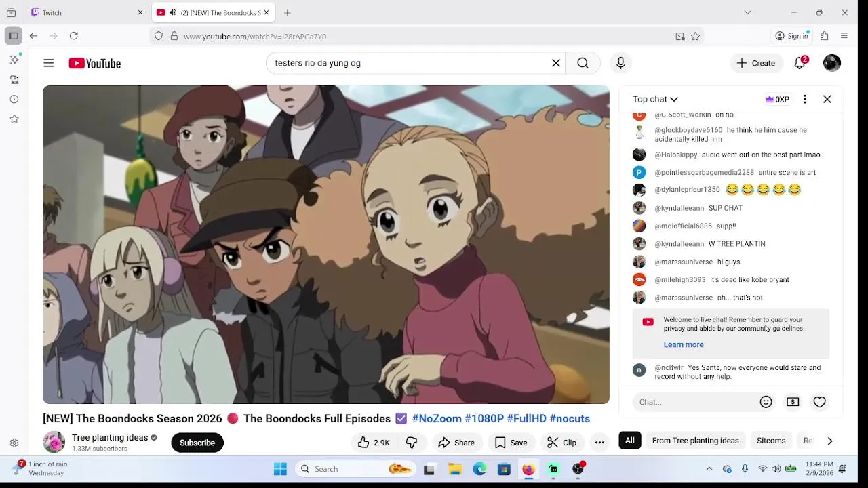Image resolution: width=868 pixels, height=488 pixels.
Task: Show more filter chips with arrow
Action: 830,441
